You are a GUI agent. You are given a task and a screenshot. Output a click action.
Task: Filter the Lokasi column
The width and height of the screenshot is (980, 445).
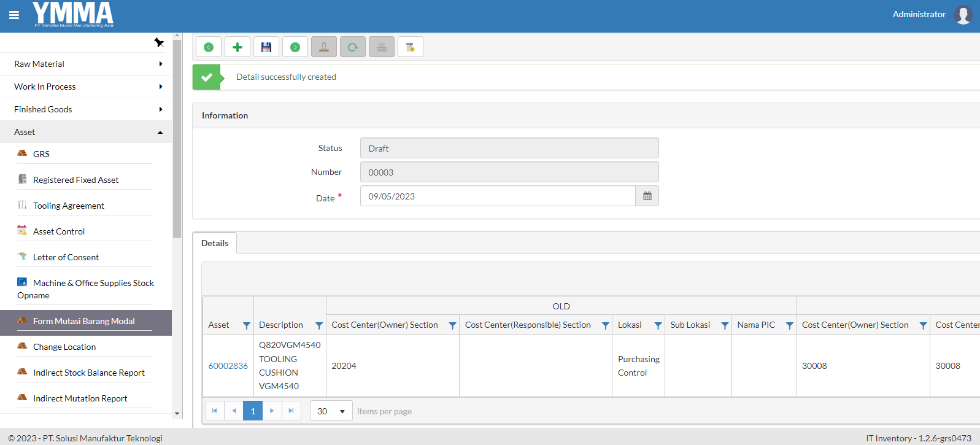coord(657,325)
